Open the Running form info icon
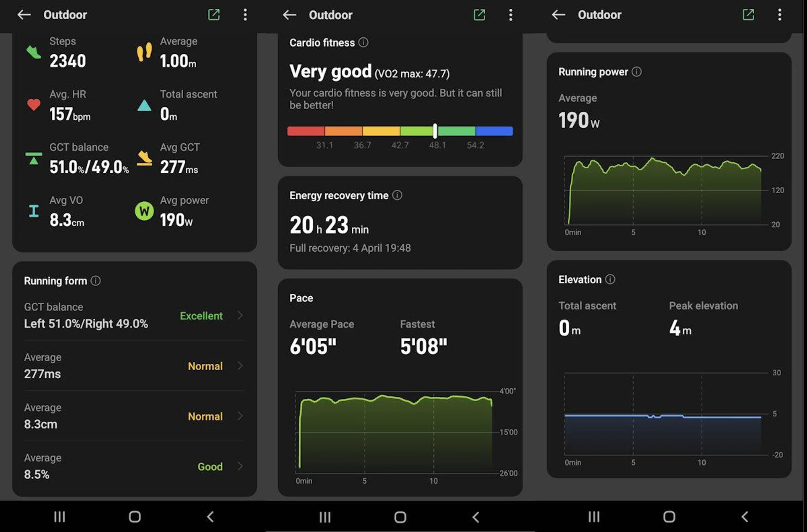The image size is (807, 532). [95, 281]
